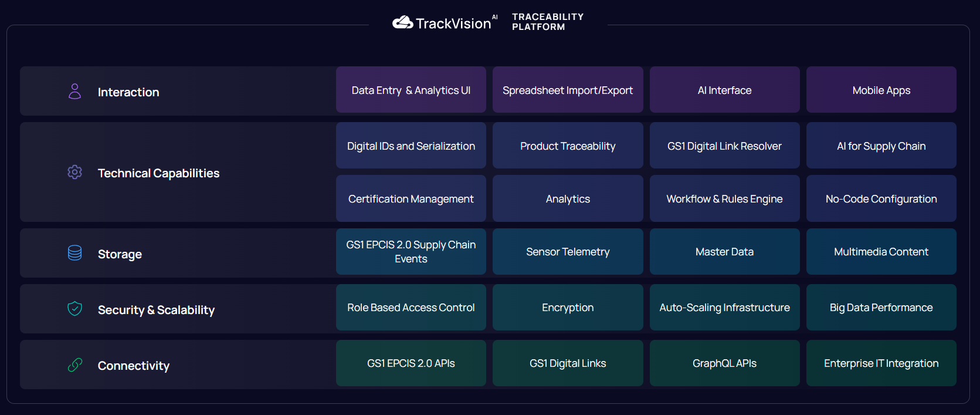Click the Security & Scalability row heading

tap(156, 309)
